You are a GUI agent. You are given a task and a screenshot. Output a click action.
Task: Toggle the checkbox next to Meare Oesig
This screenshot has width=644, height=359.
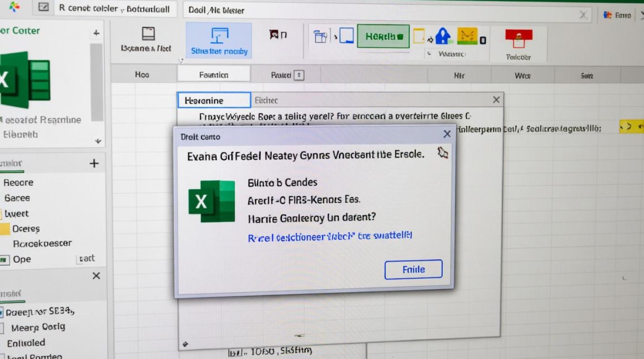tap(2, 328)
